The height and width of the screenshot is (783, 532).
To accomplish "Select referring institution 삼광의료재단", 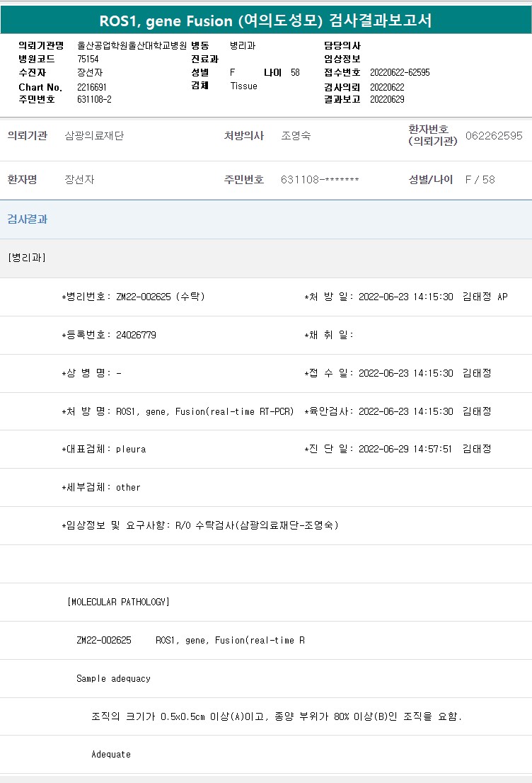I will point(94,135).
